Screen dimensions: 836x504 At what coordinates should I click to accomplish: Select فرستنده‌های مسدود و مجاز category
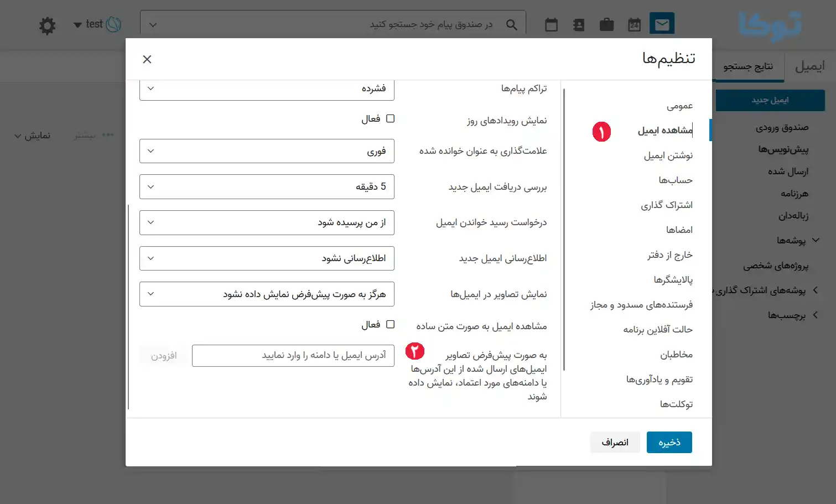click(x=641, y=305)
